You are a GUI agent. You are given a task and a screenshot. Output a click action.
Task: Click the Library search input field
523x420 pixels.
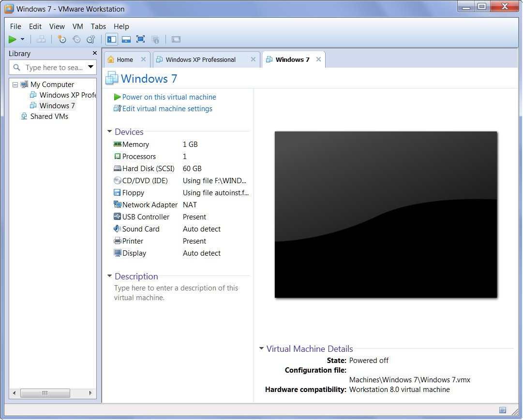pos(53,68)
